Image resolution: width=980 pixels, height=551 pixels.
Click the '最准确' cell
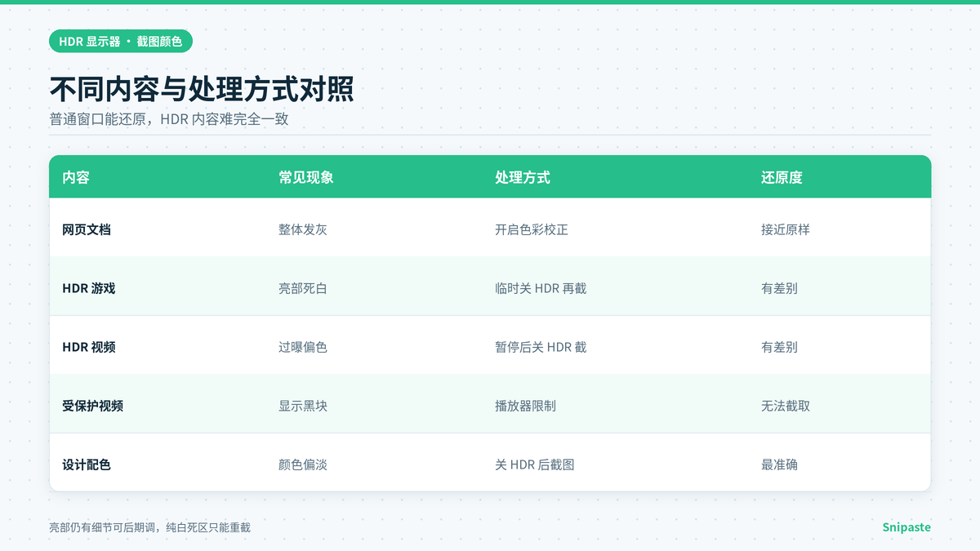point(779,464)
